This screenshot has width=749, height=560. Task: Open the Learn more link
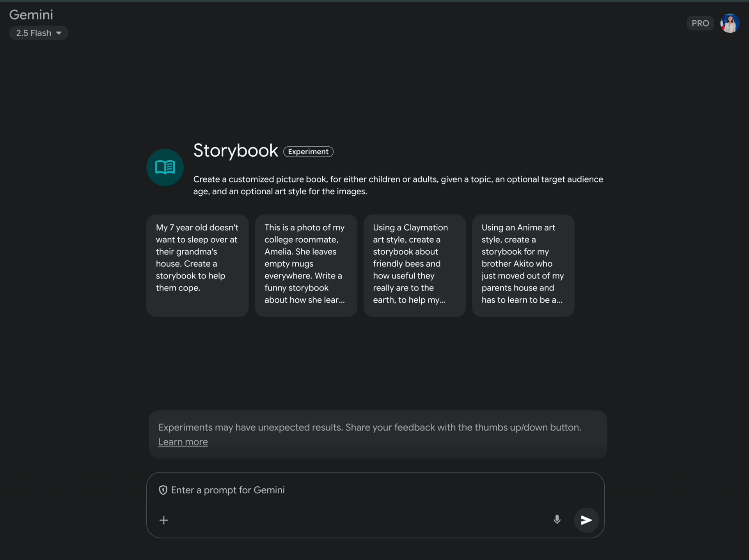tap(183, 442)
